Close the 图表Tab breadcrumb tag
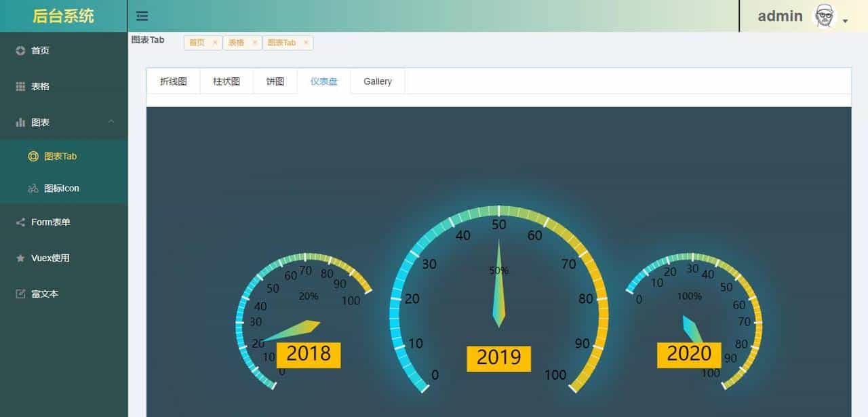This screenshot has width=868, height=417. point(306,42)
